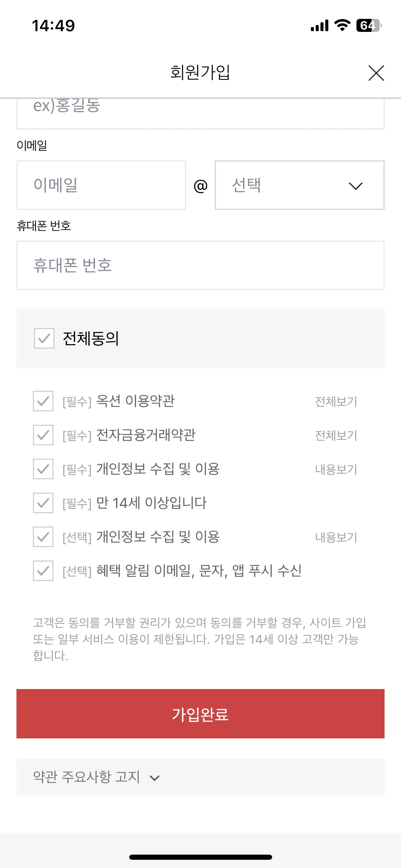Uncheck the 전자금융거래약관 agreement checkbox
Screen dimensions: 401x868
[x=42, y=436]
